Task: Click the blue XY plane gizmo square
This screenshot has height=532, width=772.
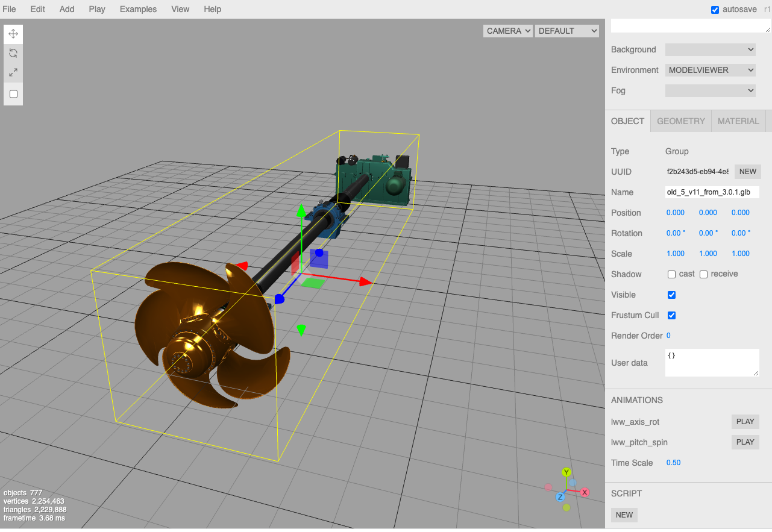Action: [319, 259]
